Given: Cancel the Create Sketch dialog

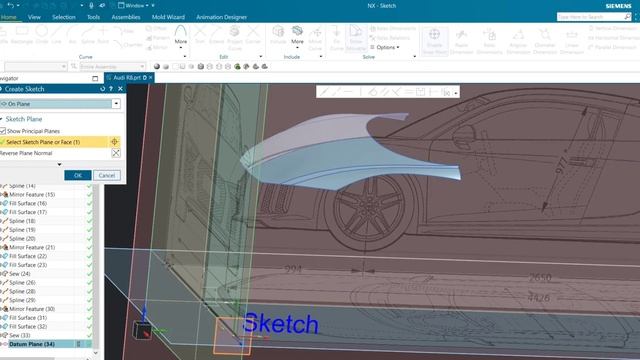Looking at the screenshot, I should (107, 176).
